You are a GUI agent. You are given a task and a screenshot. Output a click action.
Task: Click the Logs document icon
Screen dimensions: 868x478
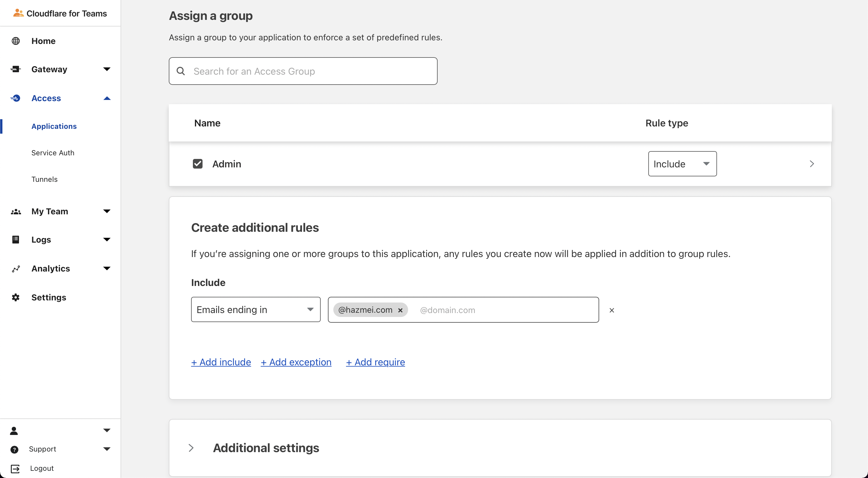(15, 240)
